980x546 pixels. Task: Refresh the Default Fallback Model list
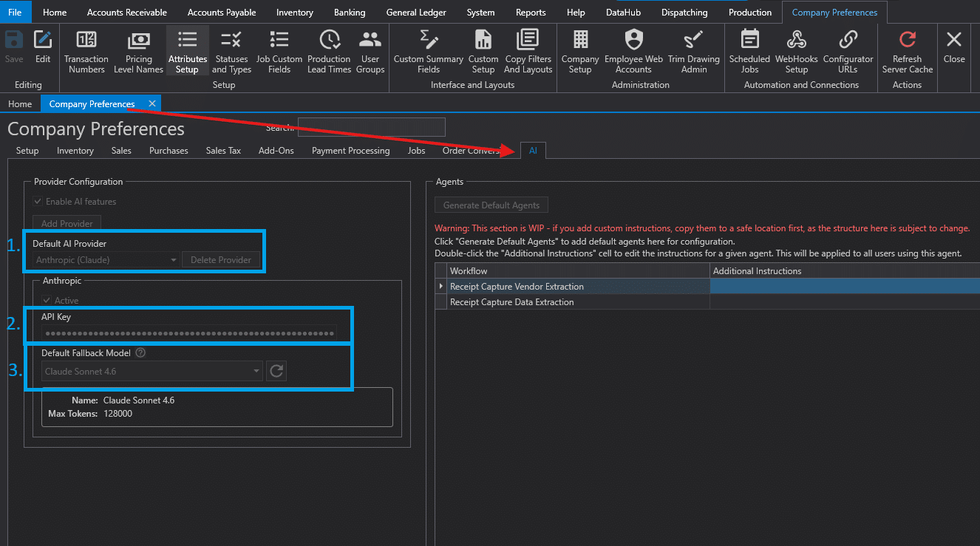click(276, 371)
